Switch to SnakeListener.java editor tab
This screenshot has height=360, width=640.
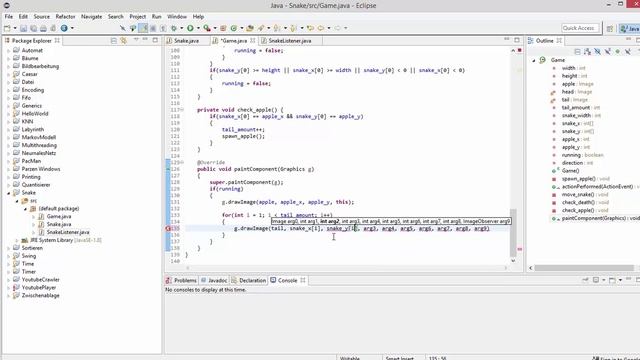[x=290, y=41]
